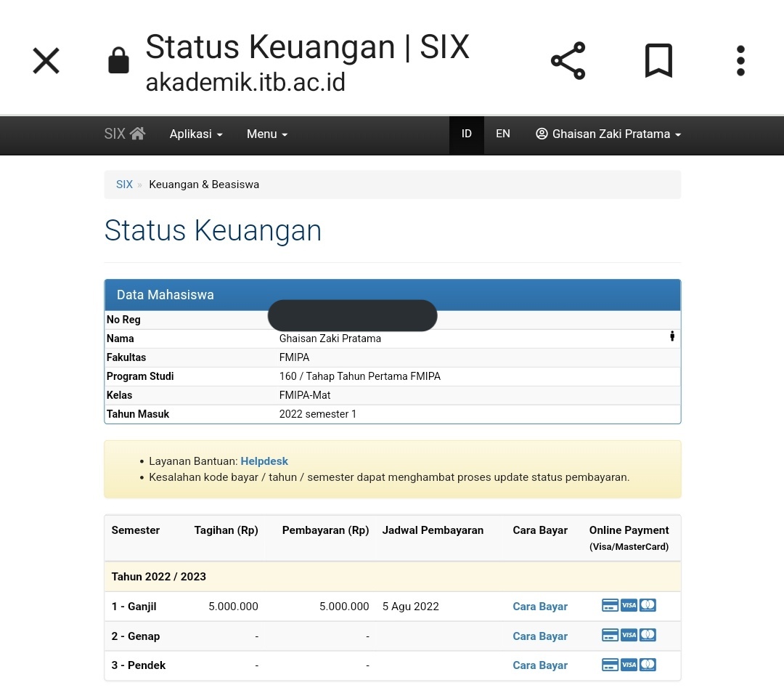
Task: Open the Helpdesk link
Action: (x=264, y=461)
